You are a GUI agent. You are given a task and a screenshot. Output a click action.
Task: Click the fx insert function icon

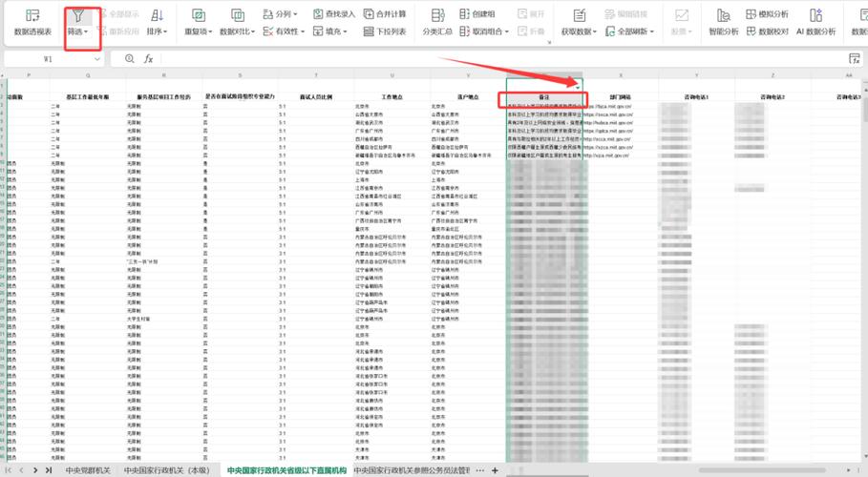[148, 58]
